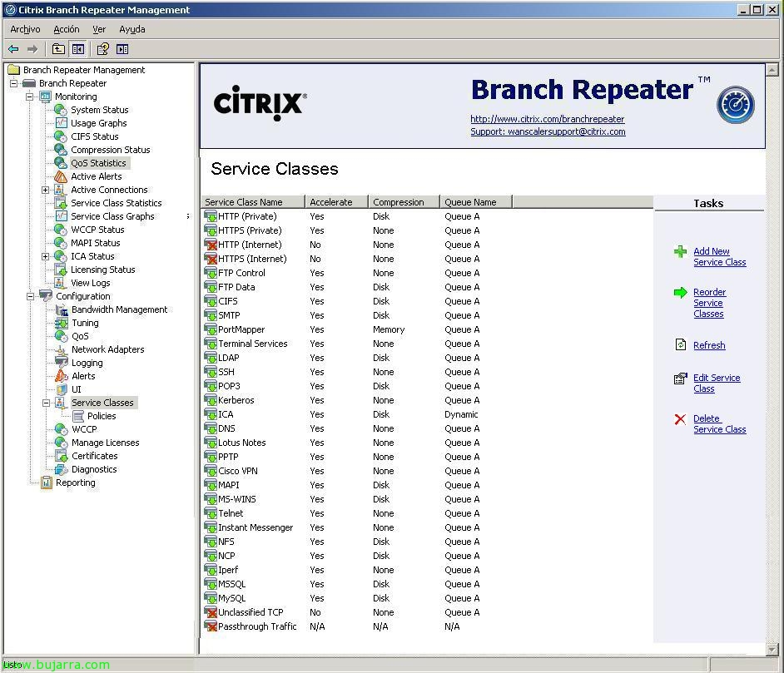Select WCCP Status in the tree
This screenshot has width=784, height=673.
(97, 230)
